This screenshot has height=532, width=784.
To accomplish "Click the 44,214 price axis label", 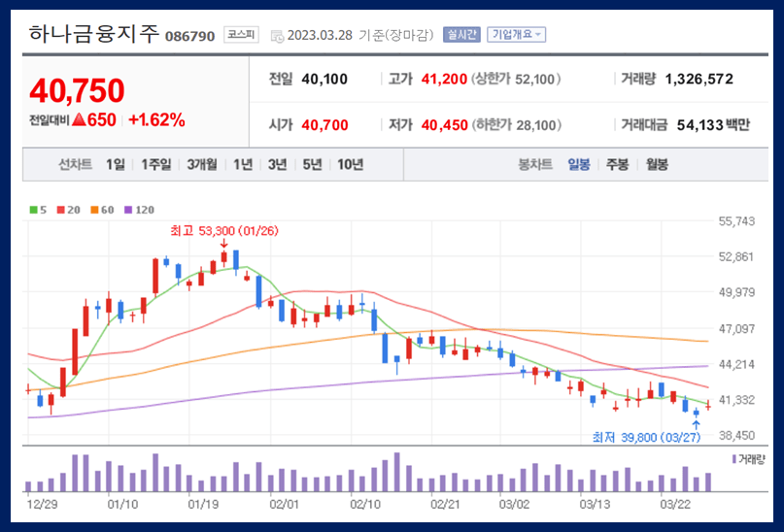I will 736,364.
